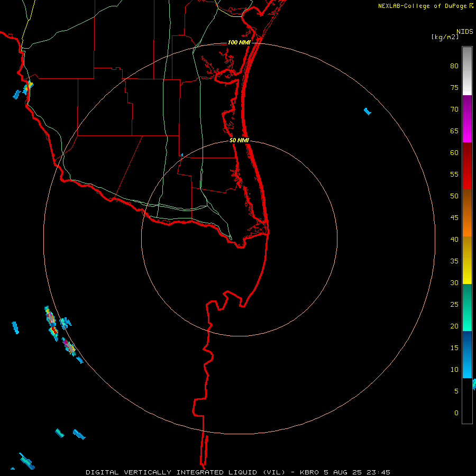Click the lone echo inside northeast 100 NMI ring

coord(368,112)
